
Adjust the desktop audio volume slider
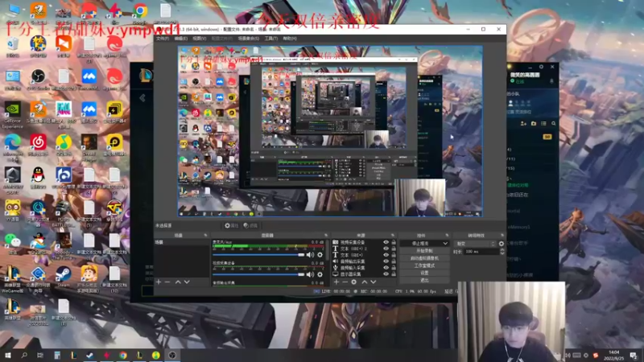click(x=258, y=255)
